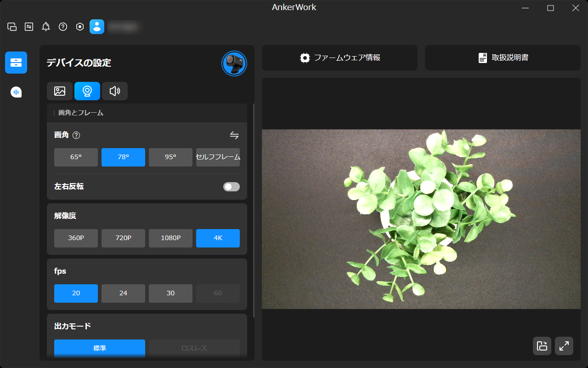
Task: Select the 95° field of view
Action: coord(170,157)
